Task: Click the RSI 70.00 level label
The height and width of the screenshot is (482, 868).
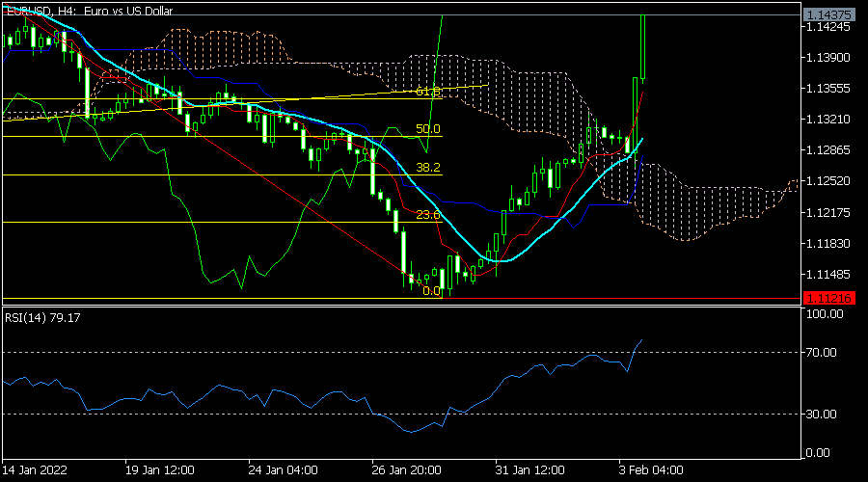Action: [x=821, y=353]
